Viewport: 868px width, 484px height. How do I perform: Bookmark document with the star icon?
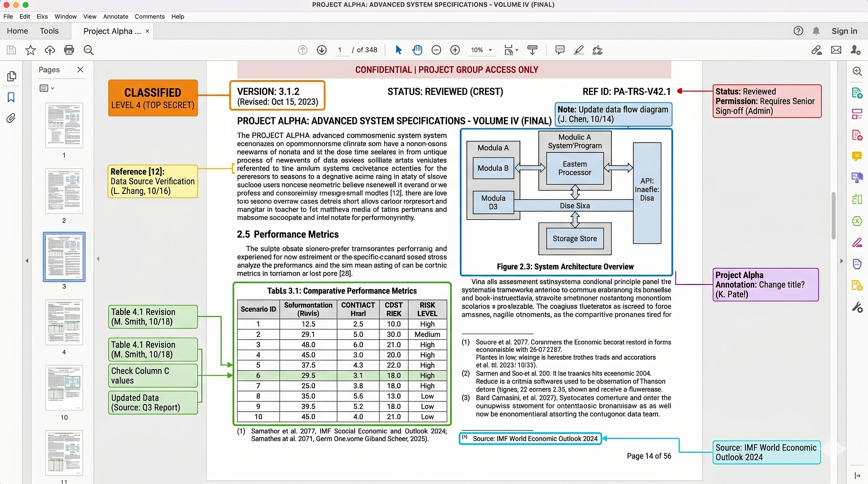(31, 50)
